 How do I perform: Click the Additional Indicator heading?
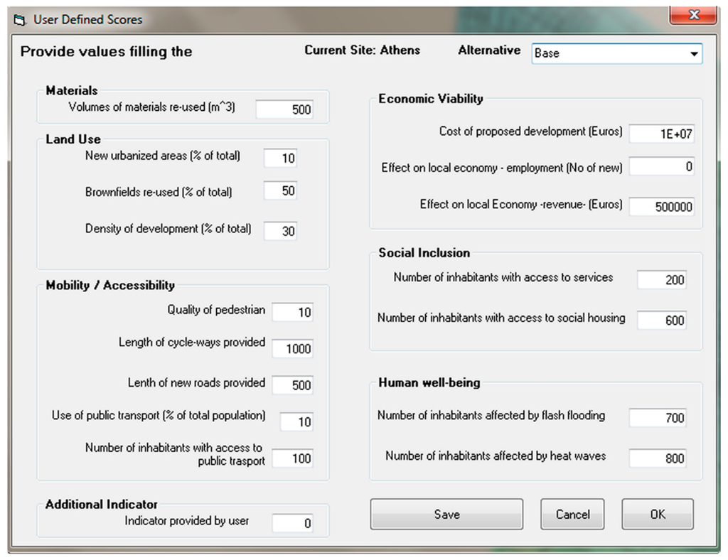coord(101,505)
